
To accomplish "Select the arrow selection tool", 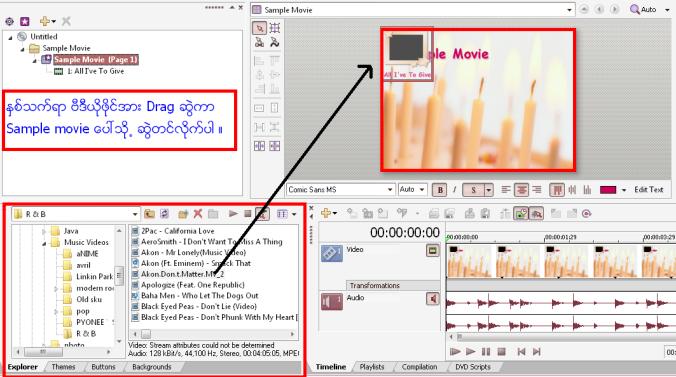I will coord(259,28).
